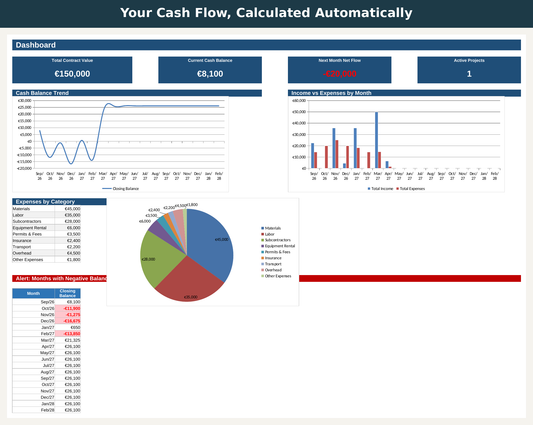Select Transport in the pie chart legend
The image size is (533, 425).
(271, 264)
